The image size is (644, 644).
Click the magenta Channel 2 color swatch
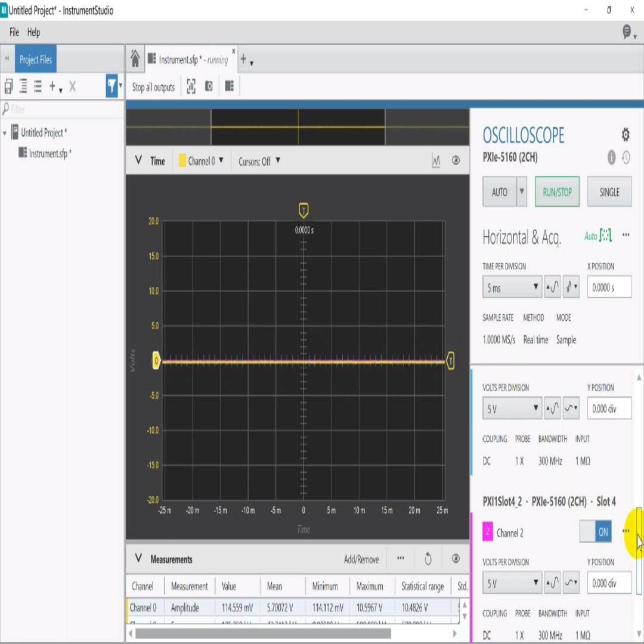488,532
